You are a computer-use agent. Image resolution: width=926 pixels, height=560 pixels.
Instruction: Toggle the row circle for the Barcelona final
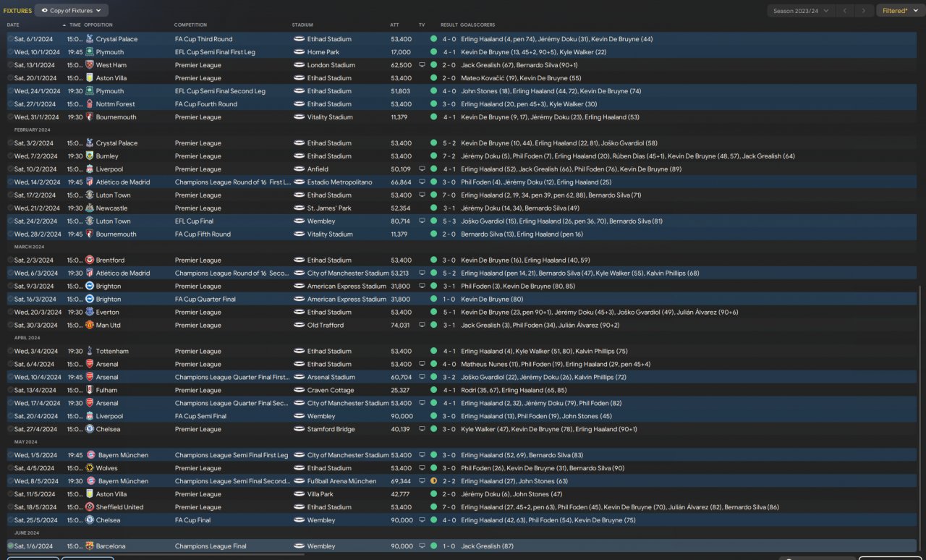click(x=10, y=546)
